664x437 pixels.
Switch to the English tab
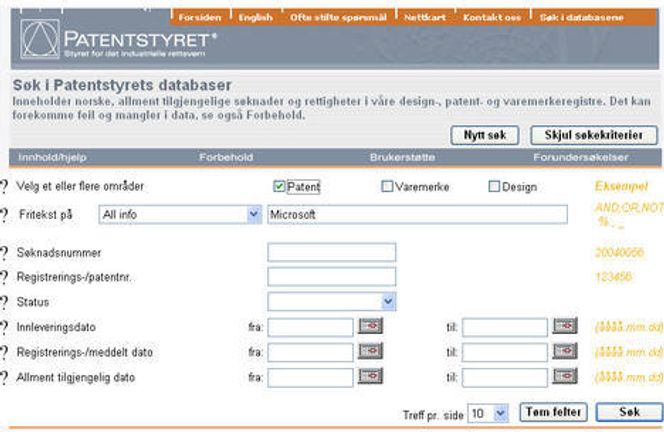(255, 17)
